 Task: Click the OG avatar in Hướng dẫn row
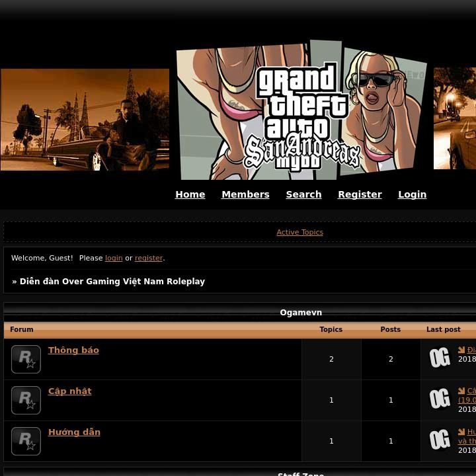440,440
